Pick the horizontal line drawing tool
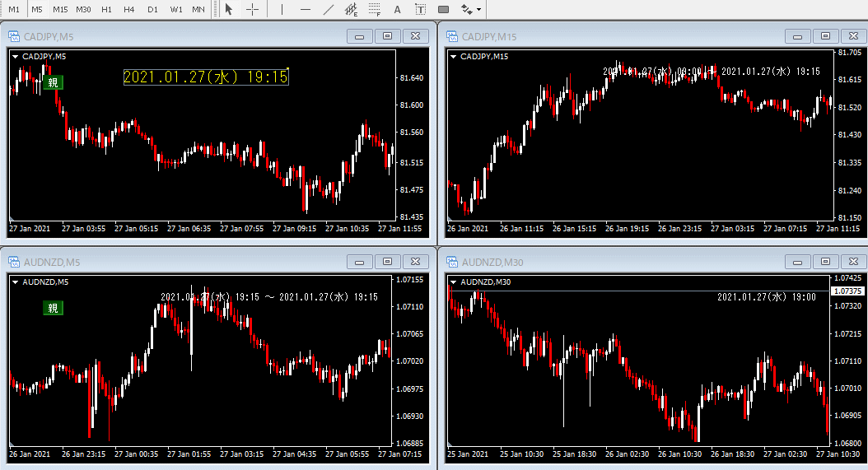Viewport: 868px width, 470px height. point(305,9)
